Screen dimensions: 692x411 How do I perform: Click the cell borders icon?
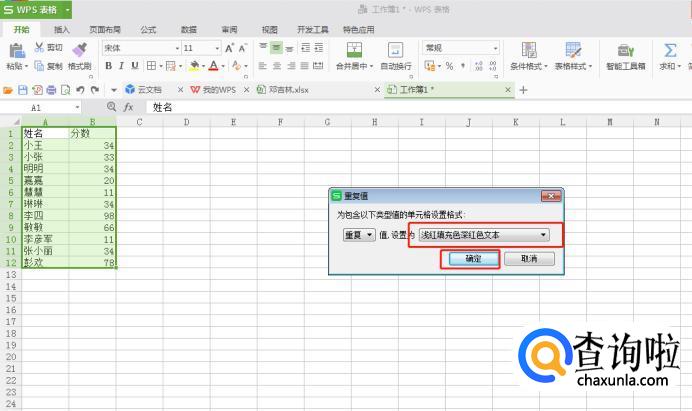click(151, 66)
